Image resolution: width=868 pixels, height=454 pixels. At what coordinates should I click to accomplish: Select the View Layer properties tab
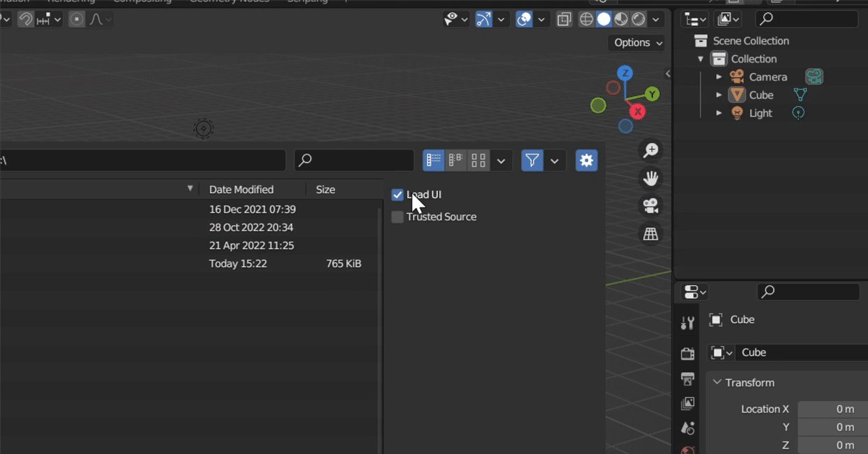687,403
